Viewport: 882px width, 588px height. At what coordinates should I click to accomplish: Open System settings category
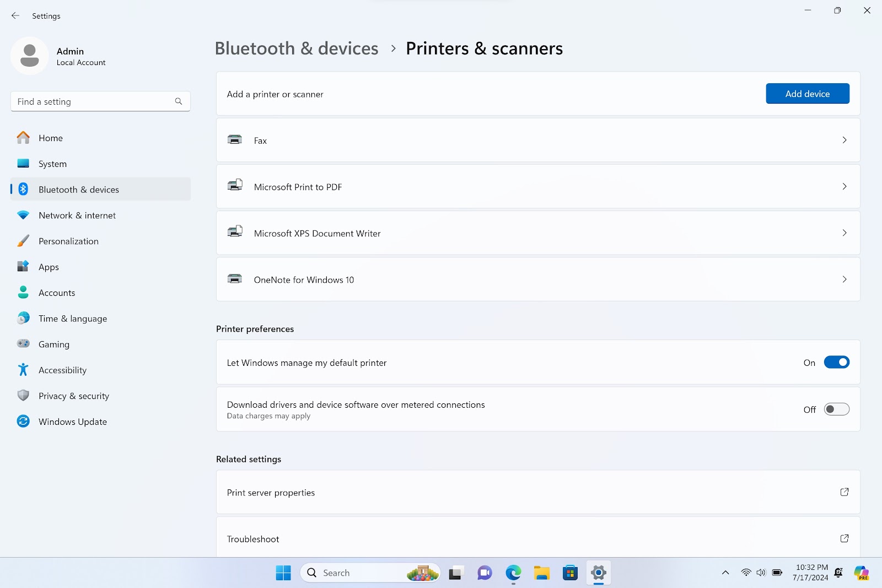coord(100,164)
